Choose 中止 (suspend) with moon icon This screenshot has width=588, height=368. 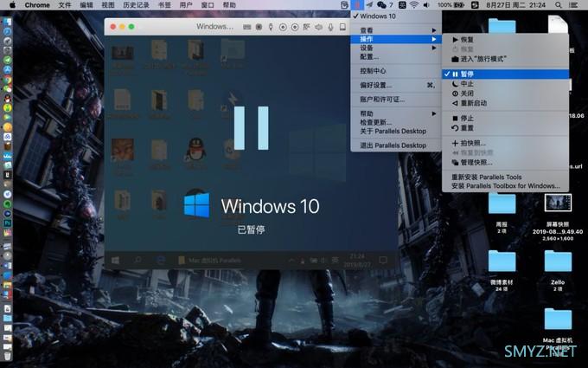click(506, 84)
